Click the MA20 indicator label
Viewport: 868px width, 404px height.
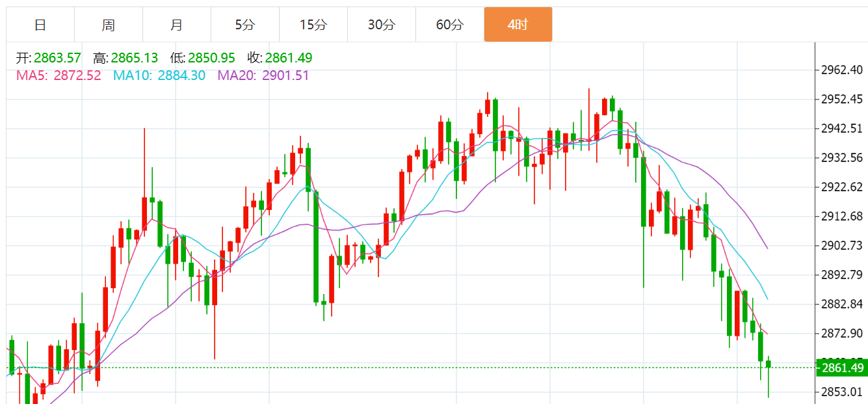point(263,75)
